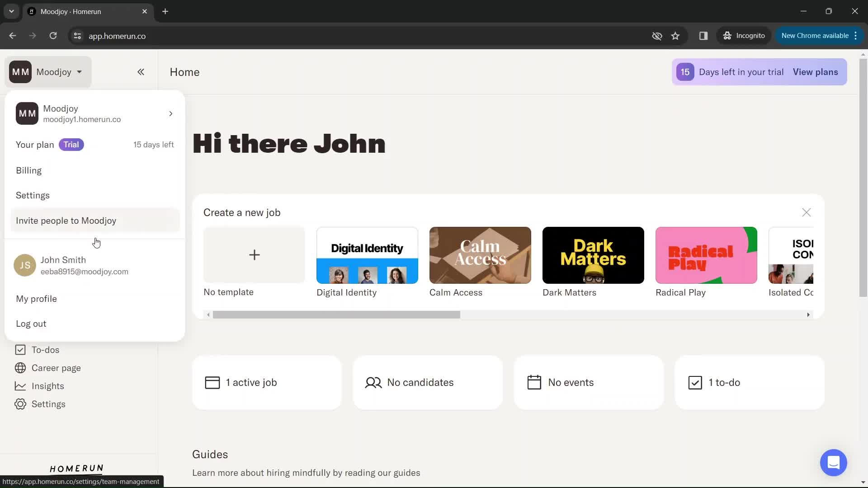Screen dimensions: 868x488
Task: Select the Digital Identity job template thumbnail
Action: coord(367,255)
